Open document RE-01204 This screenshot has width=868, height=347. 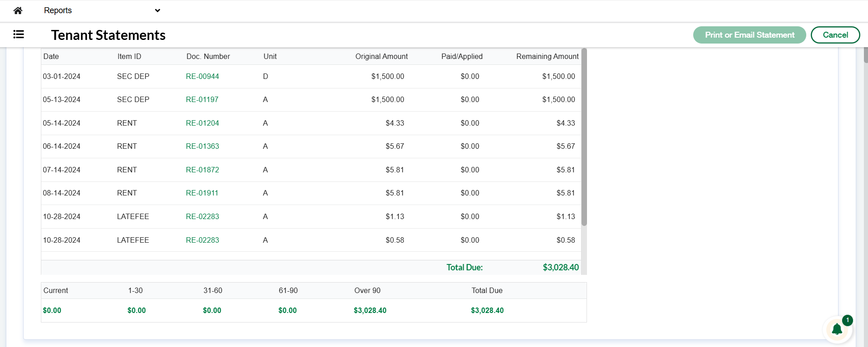(202, 123)
